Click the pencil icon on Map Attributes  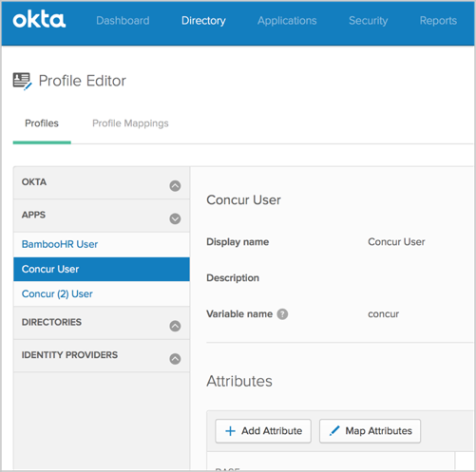tap(334, 430)
